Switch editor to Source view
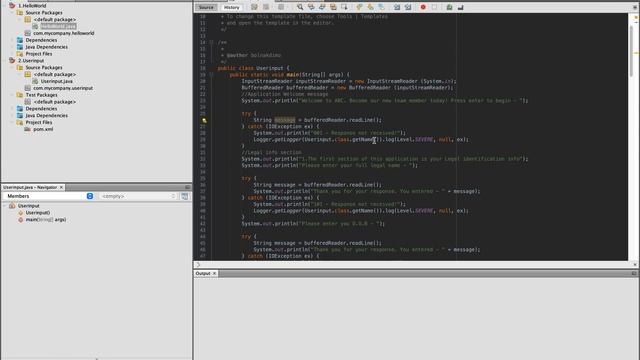 (x=206, y=7)
